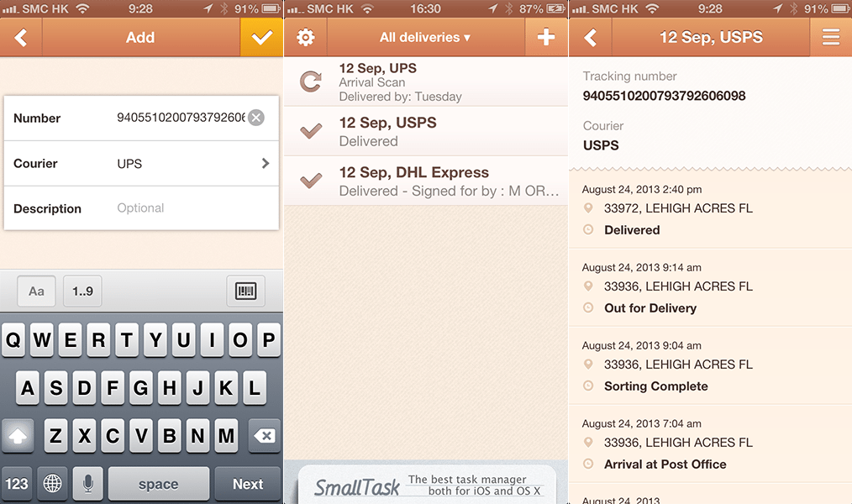The height and width of the screenshot is (504, 852).
Task: Clear the tracking number field
Action: pyautogui.click(x=256, y=118)
